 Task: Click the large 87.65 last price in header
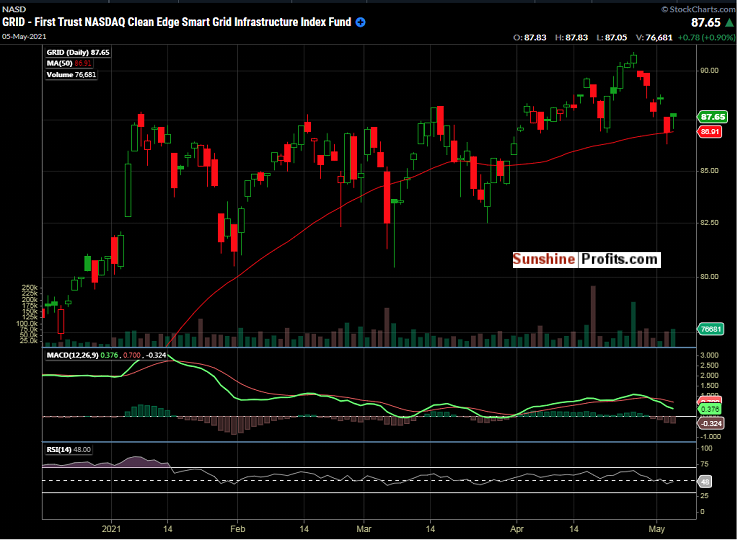(x=706, y=22)
